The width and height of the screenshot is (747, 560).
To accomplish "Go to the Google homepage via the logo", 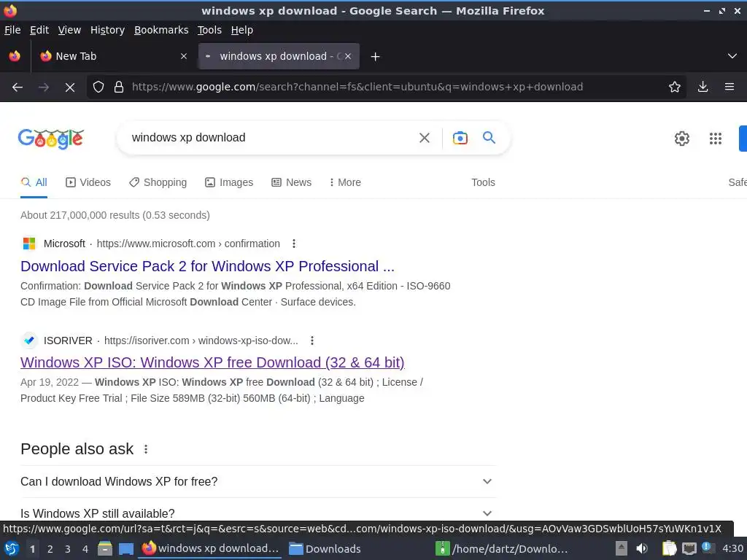I will pyautogui.click(x=51, y=139).
